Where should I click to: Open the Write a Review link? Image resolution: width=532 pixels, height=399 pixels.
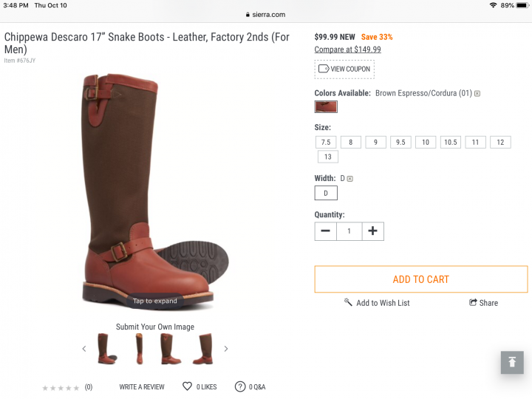coord(142,386)
